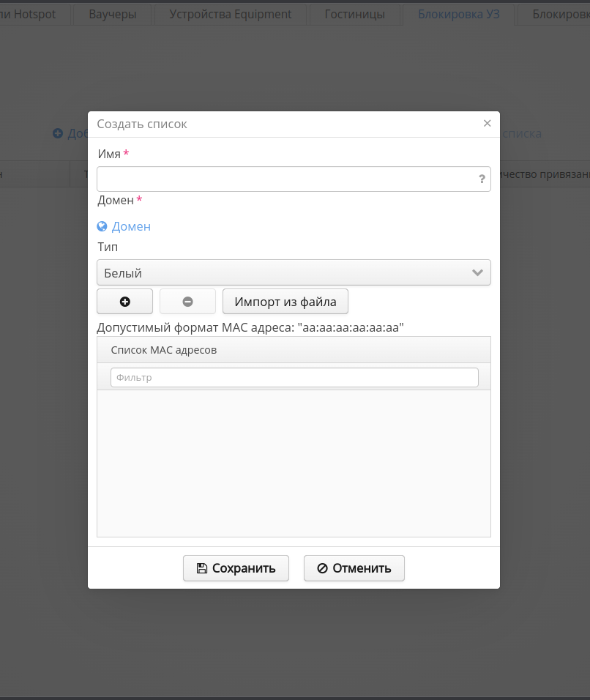Click the Фильтр input for MAC addresses

[294, 377]
